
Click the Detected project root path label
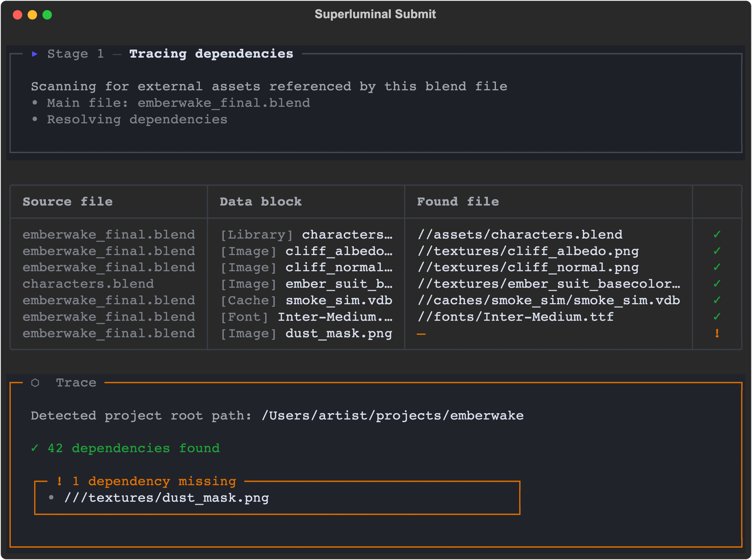tap(141, 415)
